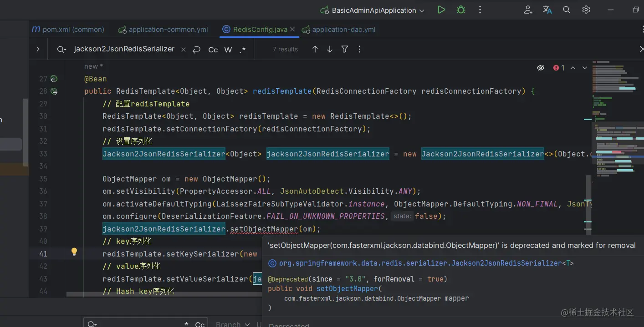Toggle whole Words (W) search option
Screen dimensions: 644x327
pos(228,50)
